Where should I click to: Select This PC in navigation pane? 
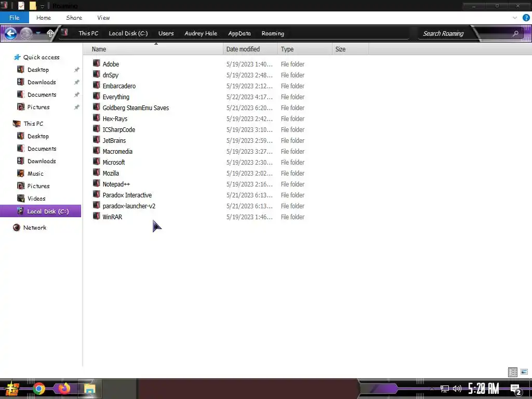pos(33,124)
